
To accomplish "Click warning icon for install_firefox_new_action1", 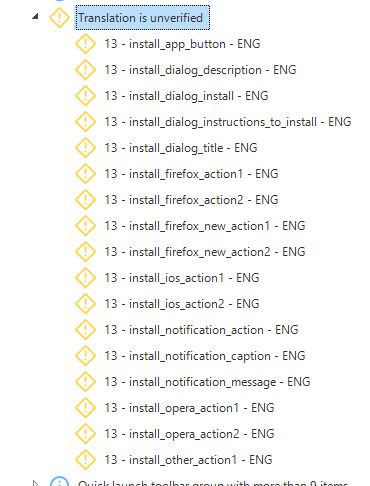I will coord(85,226).
